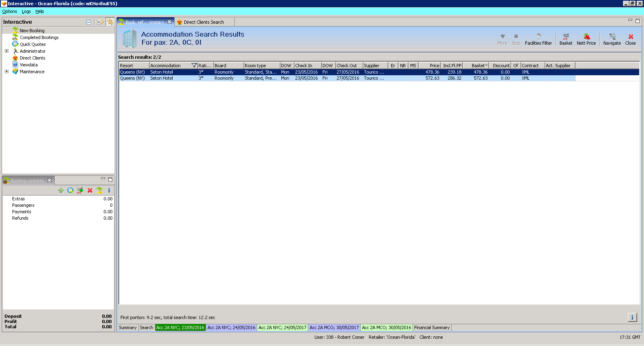
Task: Click the filter icon in the Accommodation column header
Action: (194, 66)
